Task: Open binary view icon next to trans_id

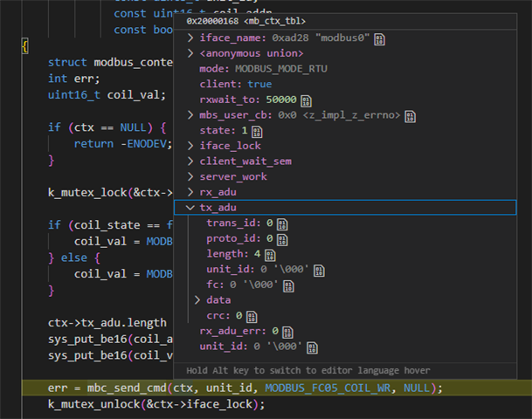Action: pyautogui.click(x=282, y=224)
